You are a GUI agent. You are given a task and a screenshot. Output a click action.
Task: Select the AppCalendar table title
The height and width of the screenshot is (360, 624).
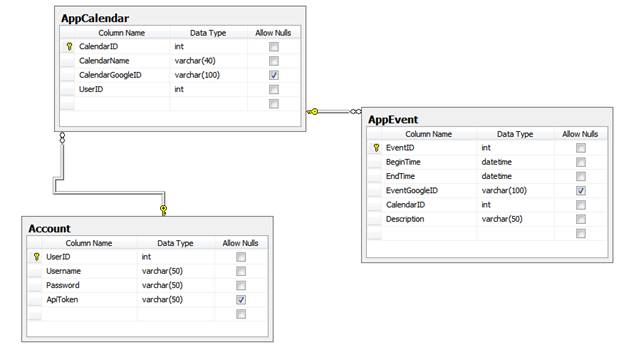click(x=95, y=18)
